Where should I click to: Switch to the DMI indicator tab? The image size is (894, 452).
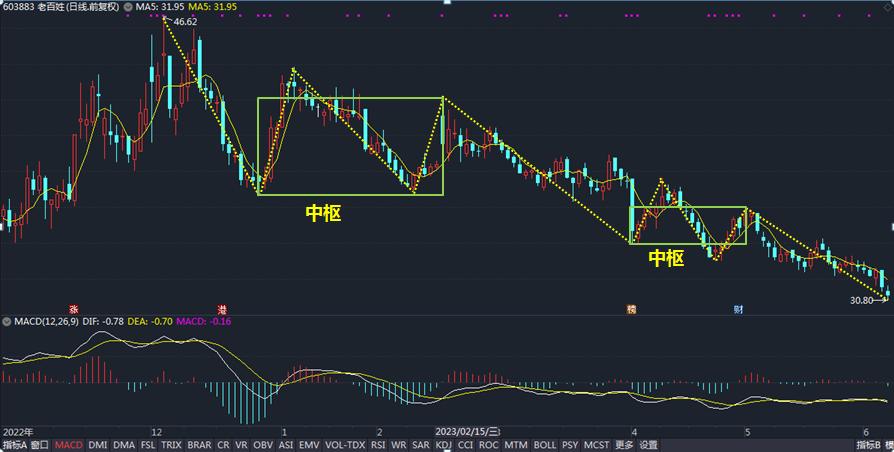(98, 445)
